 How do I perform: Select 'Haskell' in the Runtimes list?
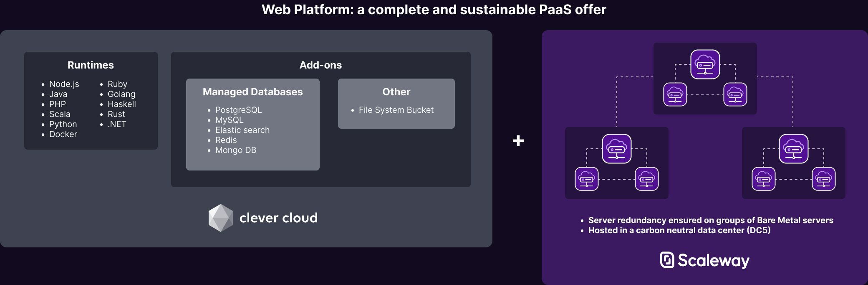[x=122, y=104]
